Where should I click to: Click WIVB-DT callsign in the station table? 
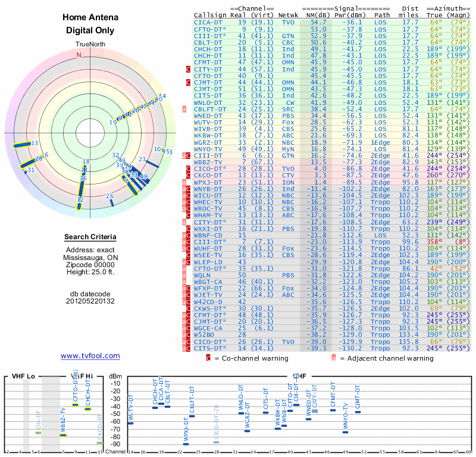pyautogui.click(x=208, y=129)
